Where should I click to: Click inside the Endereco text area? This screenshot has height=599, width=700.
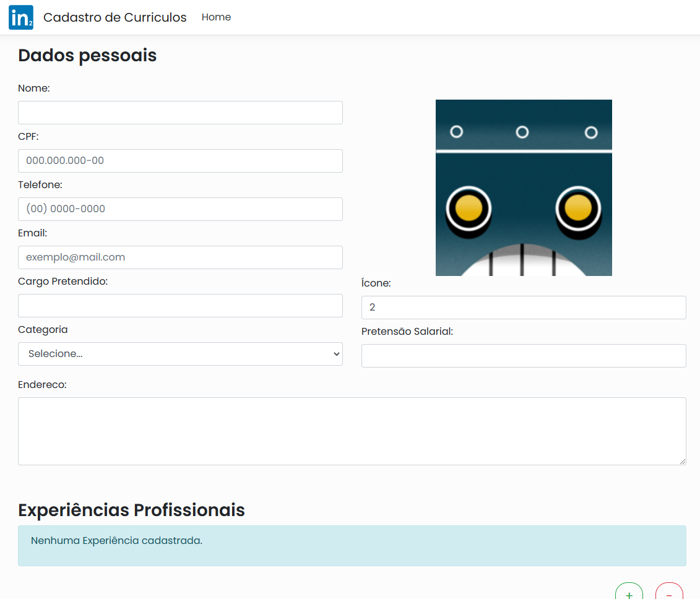coord(352,431)
